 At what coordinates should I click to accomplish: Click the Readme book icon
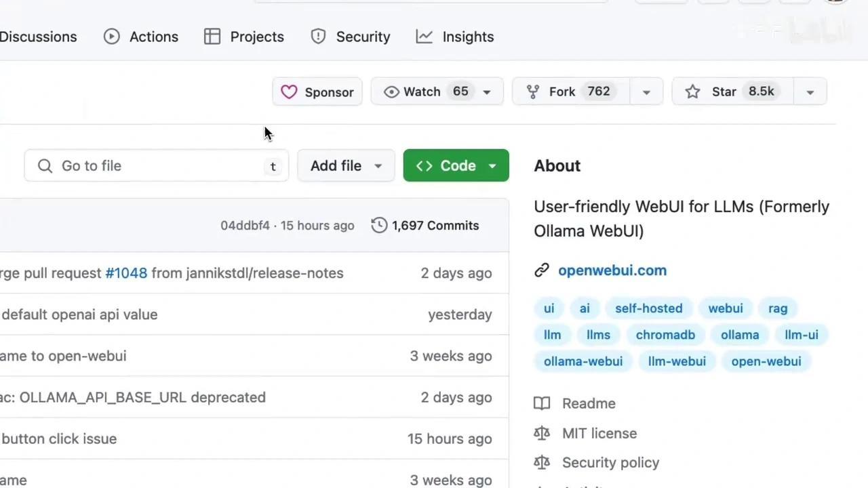tap(542, 404)
